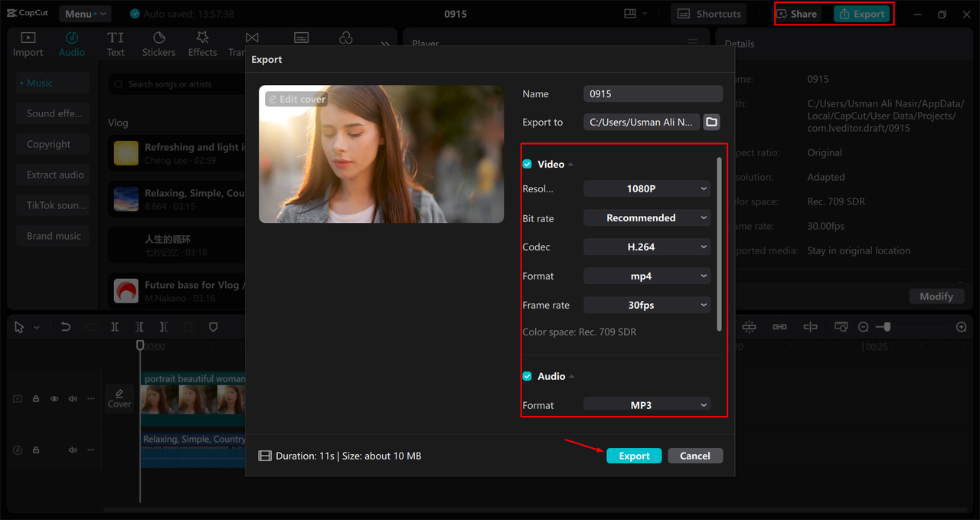Open the Text tab

click(116, 44)
